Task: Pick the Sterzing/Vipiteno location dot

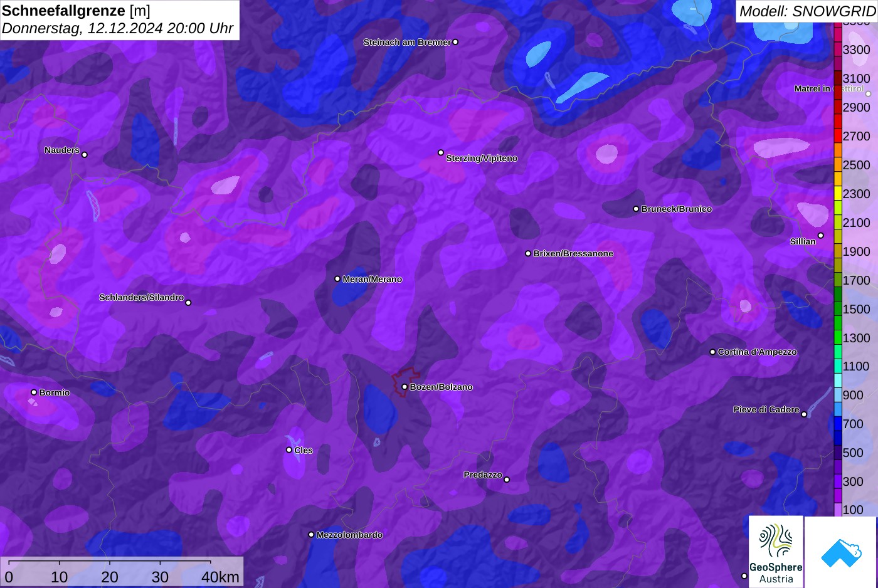Action: tap(441, 152)
